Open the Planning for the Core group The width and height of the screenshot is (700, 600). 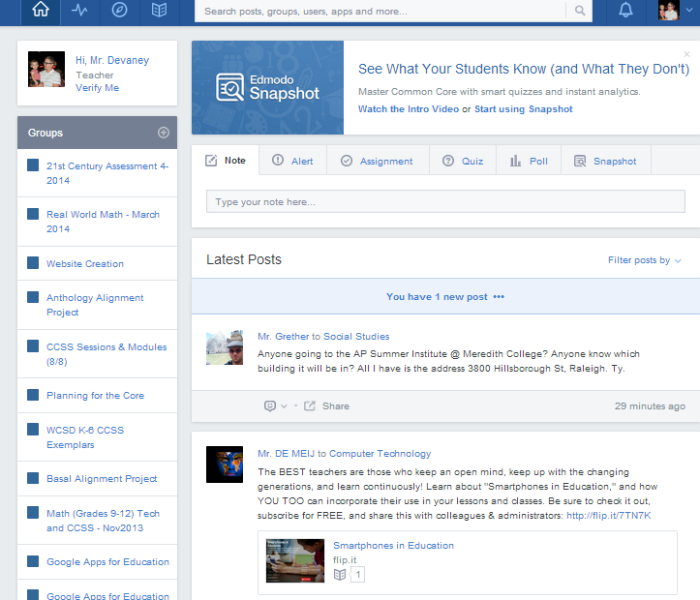pyautogui.click(x=95, y=395)
